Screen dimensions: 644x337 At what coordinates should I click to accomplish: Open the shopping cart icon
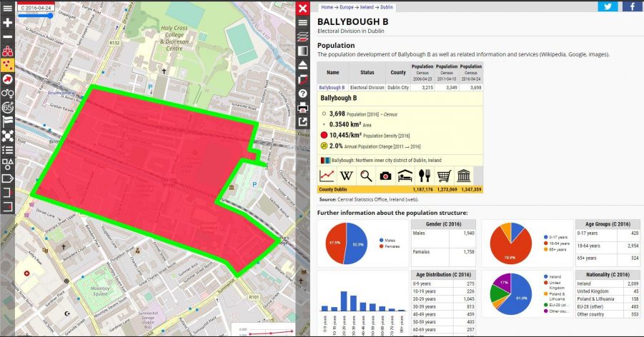pos(444,176)
